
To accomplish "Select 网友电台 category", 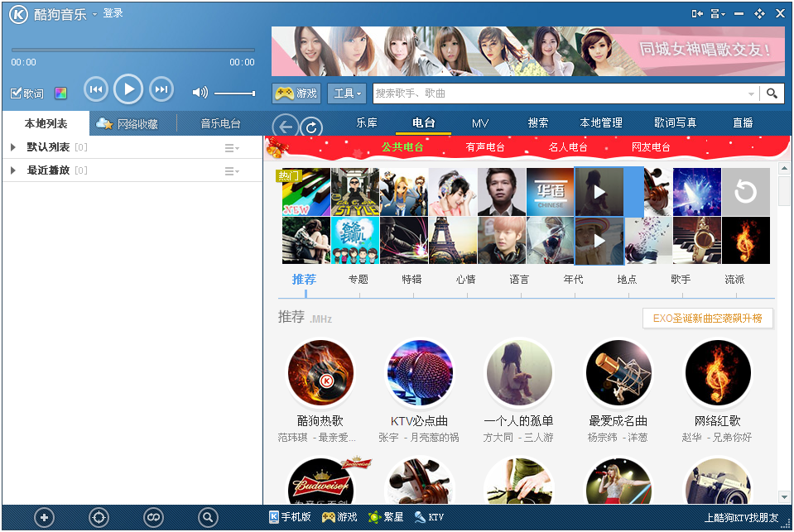I will 651,147.
